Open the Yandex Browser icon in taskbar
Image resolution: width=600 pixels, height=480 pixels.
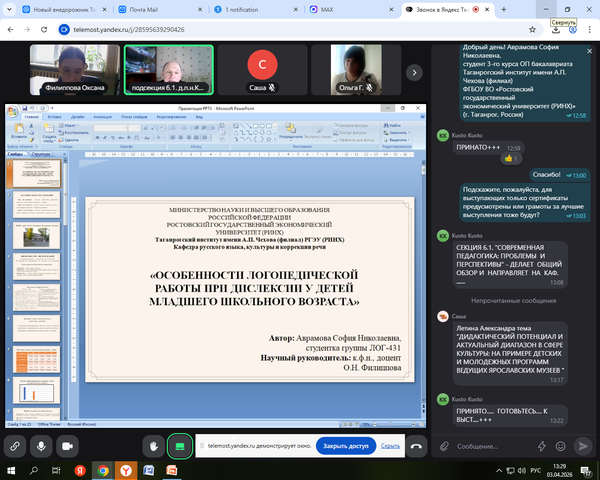pyautogui.click(x=124, y=469)
